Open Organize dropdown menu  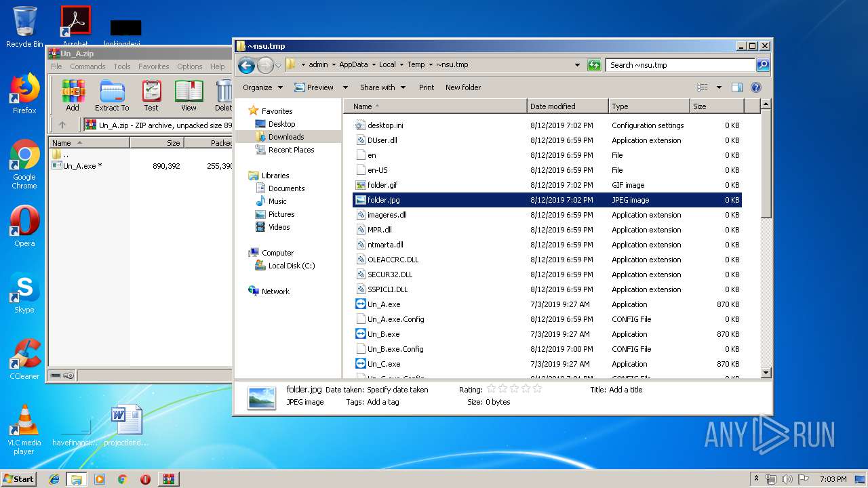[x=262, y=87]
